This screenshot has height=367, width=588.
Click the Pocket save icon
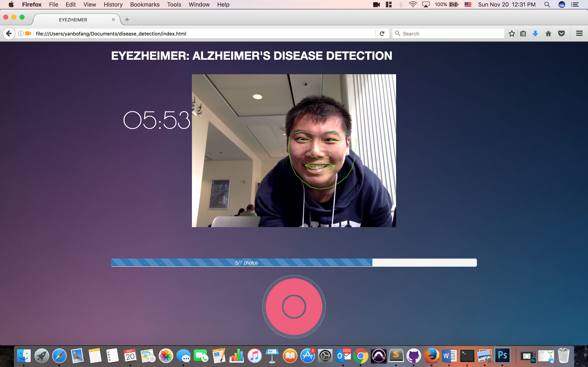pyautogui.click(x=561, y=33)
